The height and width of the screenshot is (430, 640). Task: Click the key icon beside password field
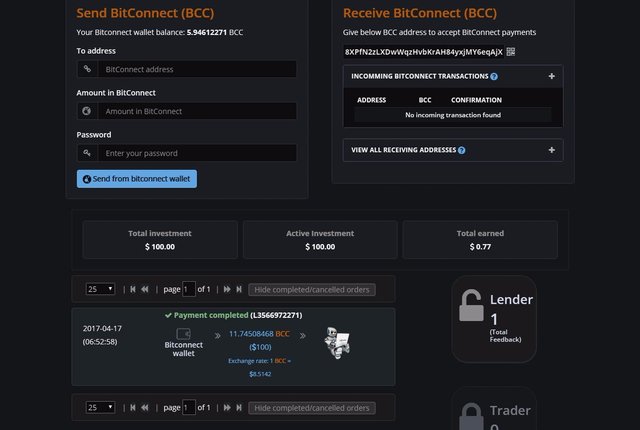[x=87, y=153]
